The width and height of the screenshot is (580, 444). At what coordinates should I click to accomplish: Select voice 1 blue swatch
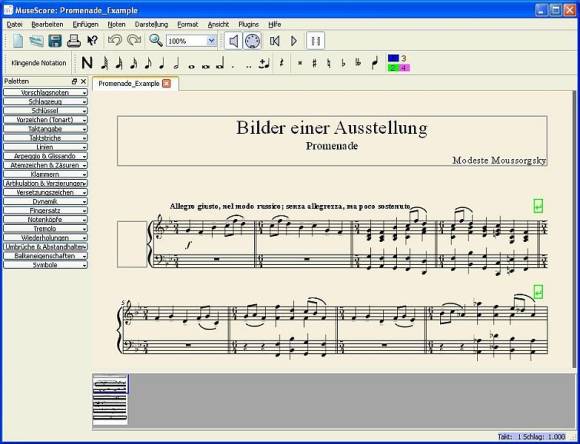[393, 58]
